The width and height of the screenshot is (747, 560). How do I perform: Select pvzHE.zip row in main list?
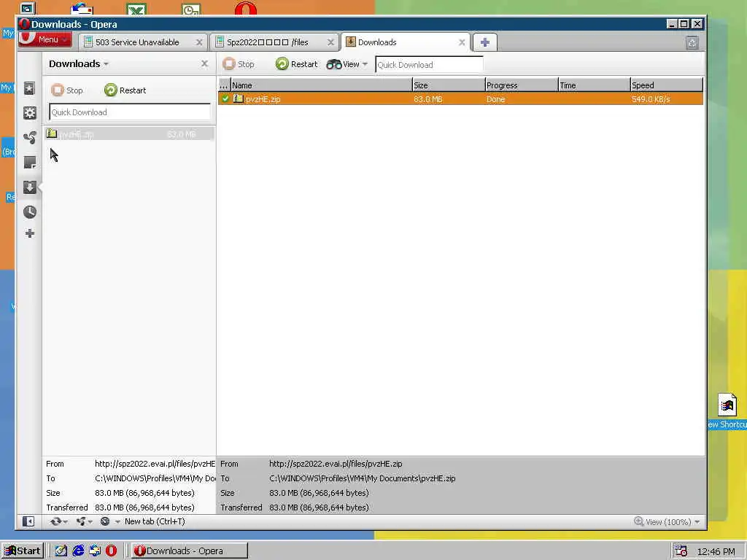(460, 99)
